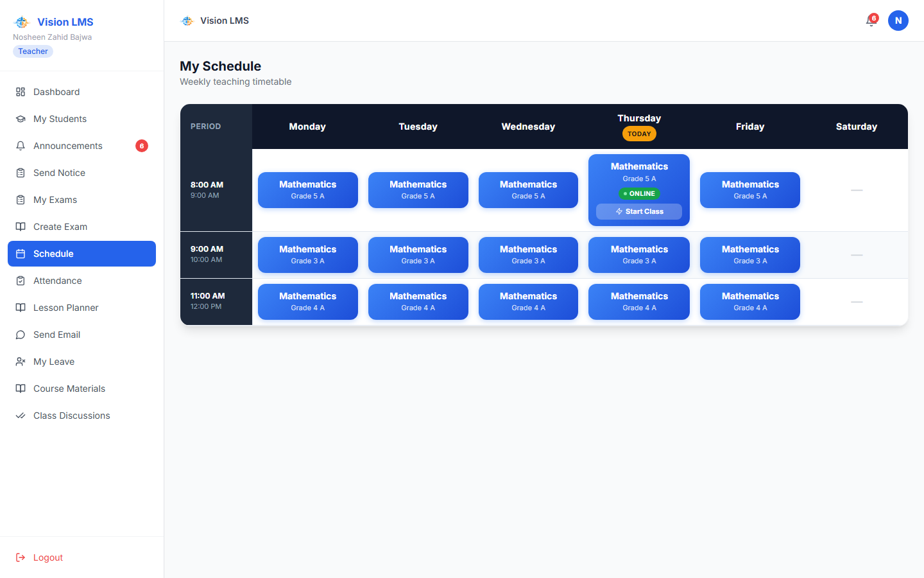Open the Dashboard menu item

81,92
